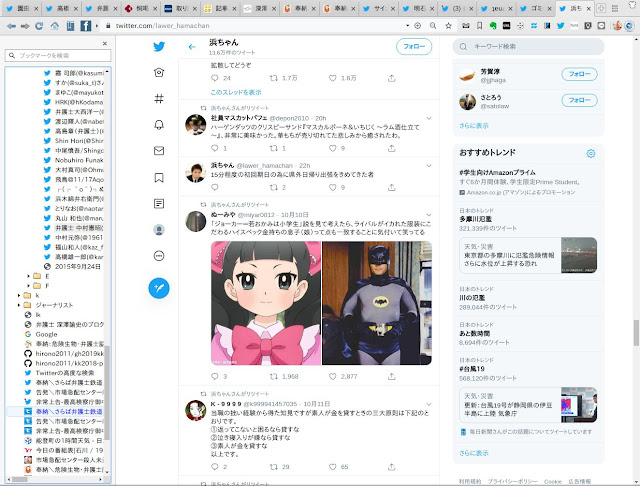Image resolution: width=640 pixels, height=486 pixels.
Task: Open 東京都の多摩川に氾濫危険情報 news card
Action: tap(528, 255)
